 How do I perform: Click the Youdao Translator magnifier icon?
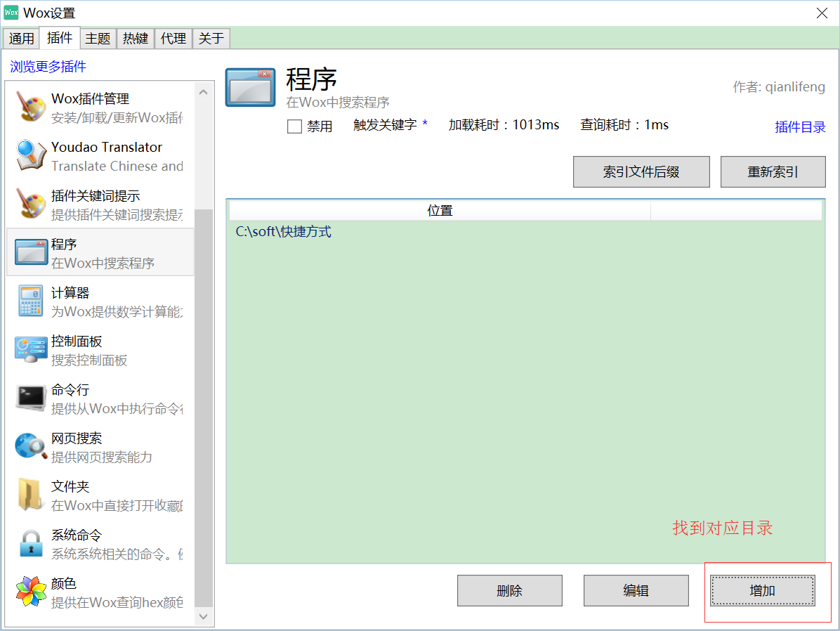click(30, 155)
